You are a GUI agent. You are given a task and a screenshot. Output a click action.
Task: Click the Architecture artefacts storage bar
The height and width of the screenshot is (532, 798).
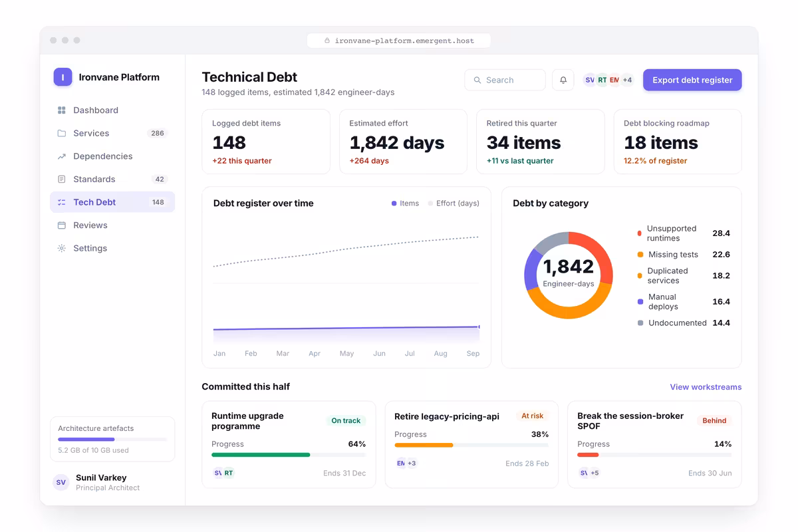coord(112,440)
